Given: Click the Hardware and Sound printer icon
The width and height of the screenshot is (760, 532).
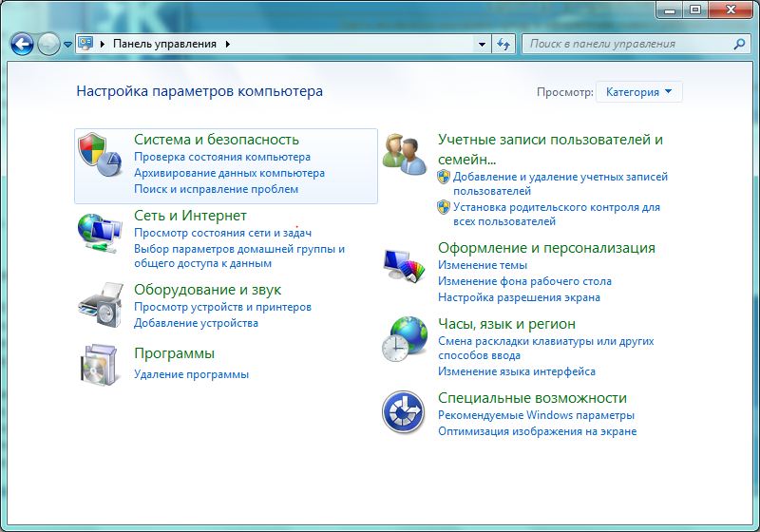Looking at the screenshot, I should (101, 305).
